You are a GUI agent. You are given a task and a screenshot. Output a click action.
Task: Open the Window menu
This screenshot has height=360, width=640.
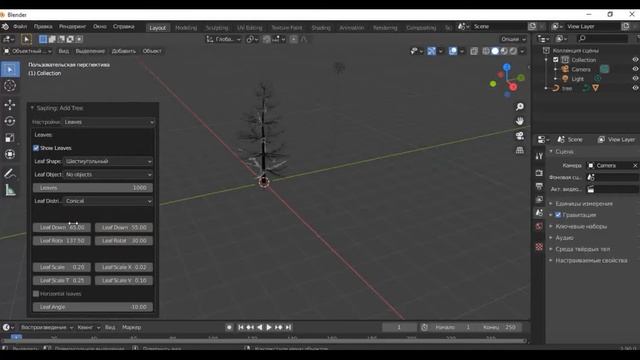coord(100,27)
